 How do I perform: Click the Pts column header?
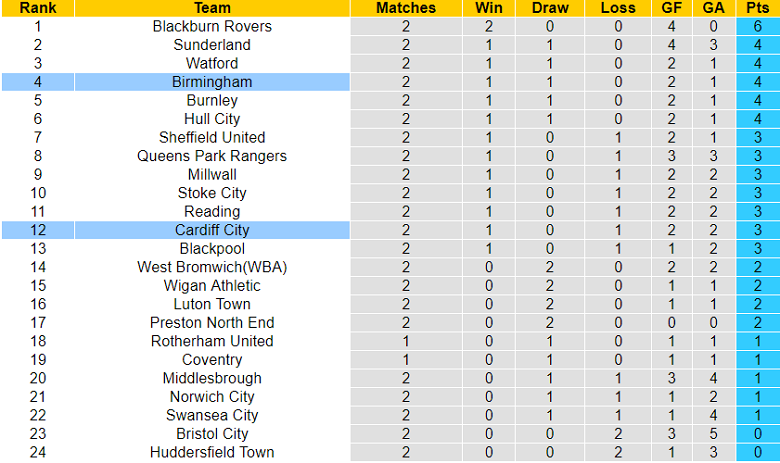759,8
